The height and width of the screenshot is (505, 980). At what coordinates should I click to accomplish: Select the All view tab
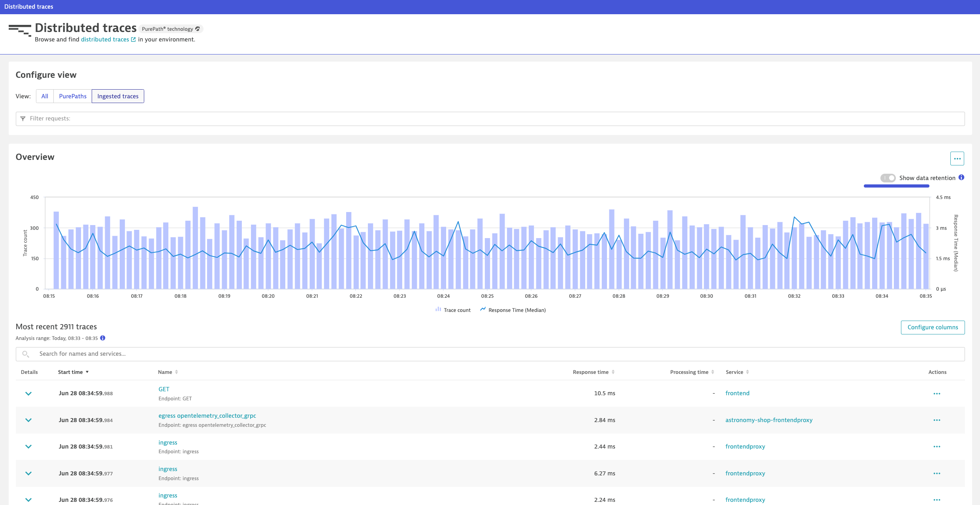(45, 96)
